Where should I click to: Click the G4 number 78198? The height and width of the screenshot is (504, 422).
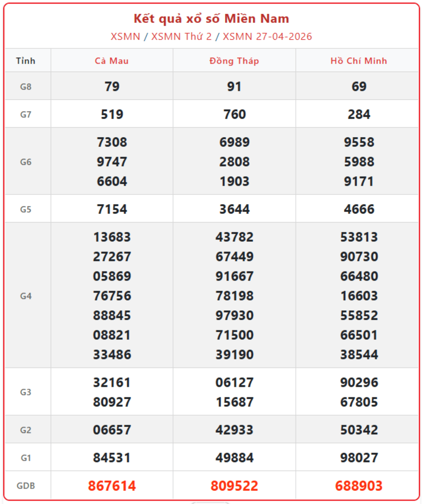pyautogui.click(x=234, y=296)
